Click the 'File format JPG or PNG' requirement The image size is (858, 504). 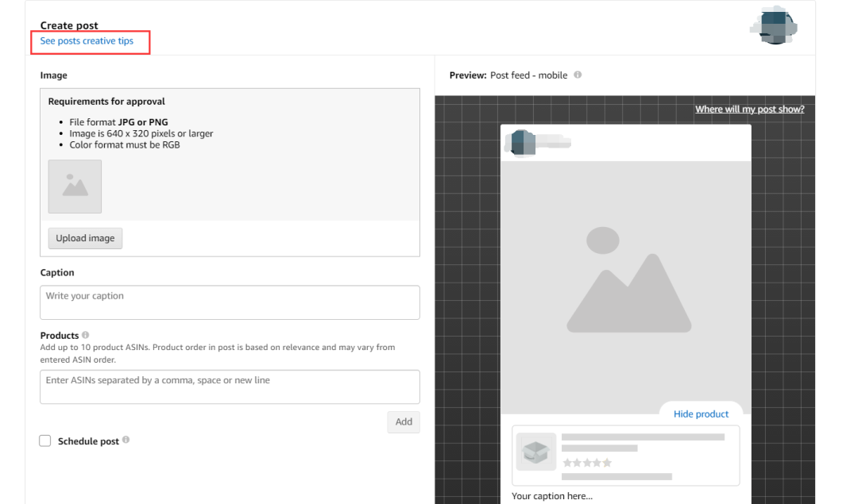tap(118, 122)
